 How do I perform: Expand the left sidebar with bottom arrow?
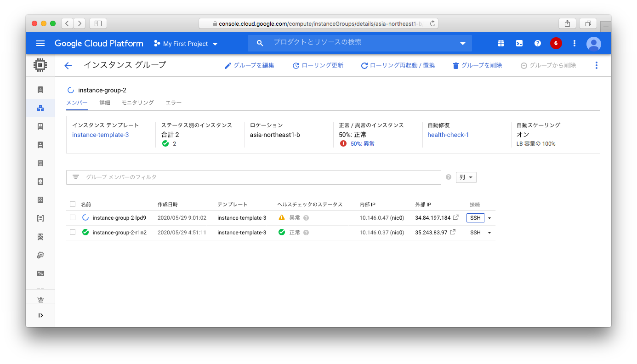tap(40, 315)
